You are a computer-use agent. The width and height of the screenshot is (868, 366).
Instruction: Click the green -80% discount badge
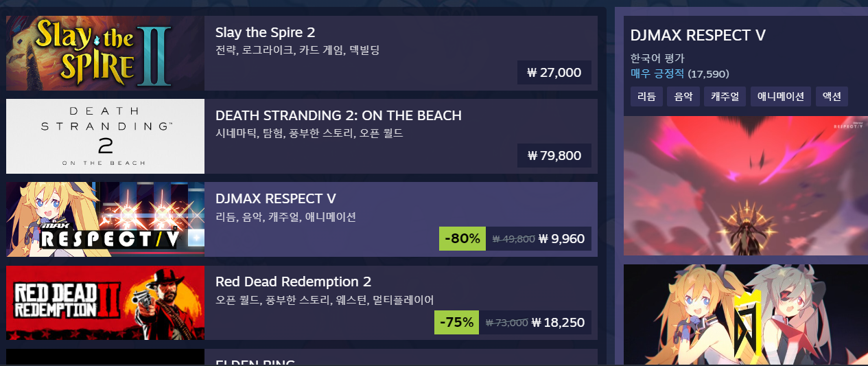tap(462, 238)
